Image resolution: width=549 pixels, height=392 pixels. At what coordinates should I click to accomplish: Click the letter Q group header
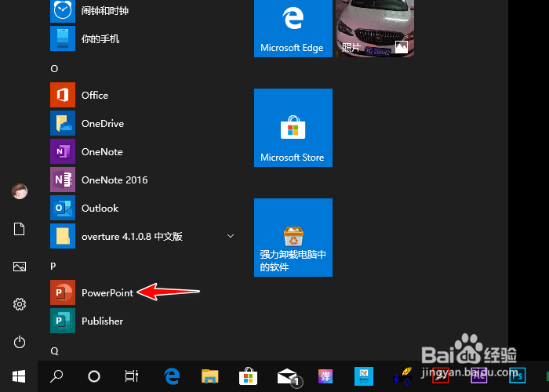(x=54, y=351)
